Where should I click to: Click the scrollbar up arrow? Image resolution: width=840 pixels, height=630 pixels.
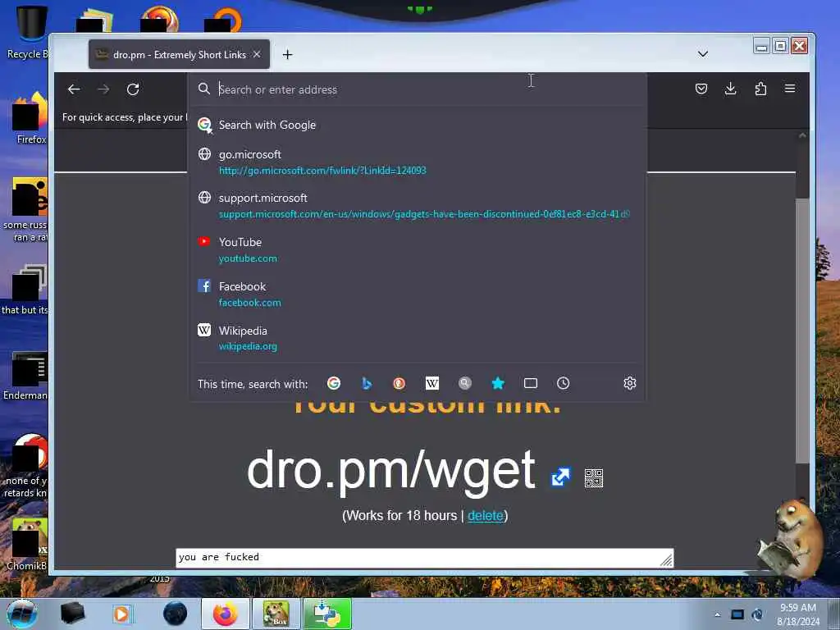click(802, 135)
